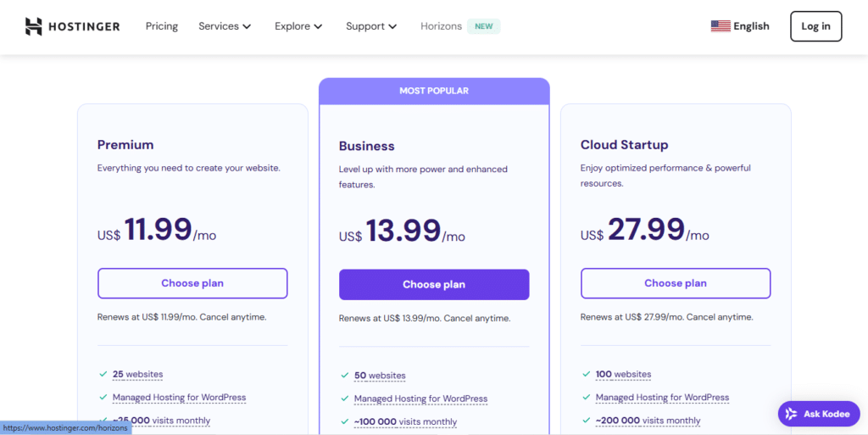The height and width of the screenshot is (435, 868).
Task: Choose the Cloud Startup plan
Action: point(676,283)
